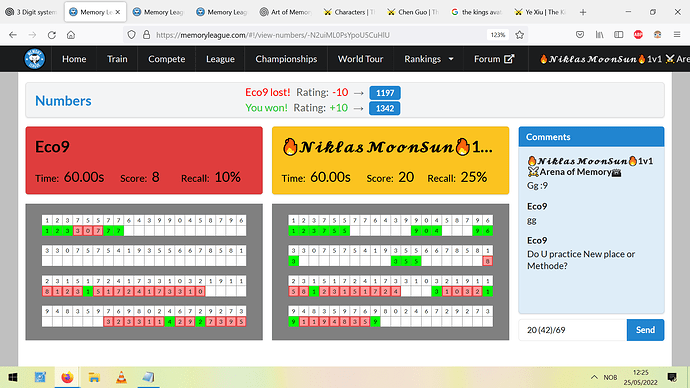Open the Train menu item

(117, 59)
